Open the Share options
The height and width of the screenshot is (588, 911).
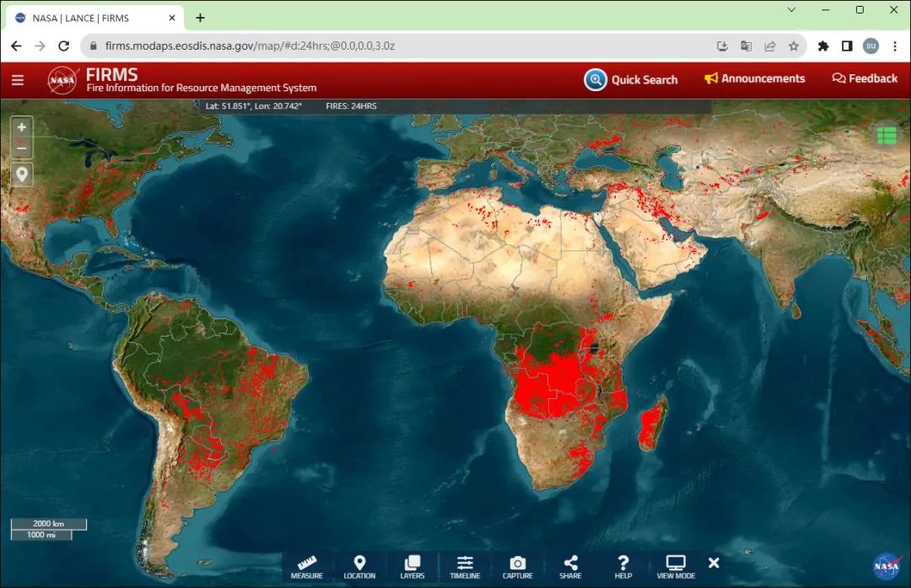[x=571, y=566]
